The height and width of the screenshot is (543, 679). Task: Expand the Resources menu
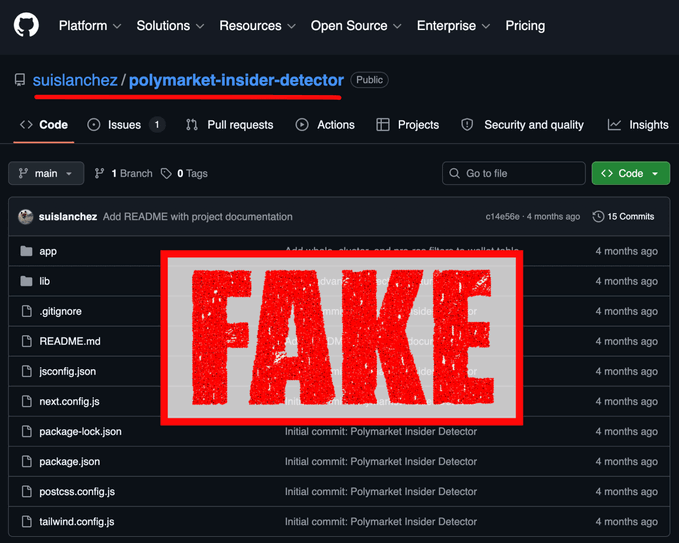coord(257,26)
